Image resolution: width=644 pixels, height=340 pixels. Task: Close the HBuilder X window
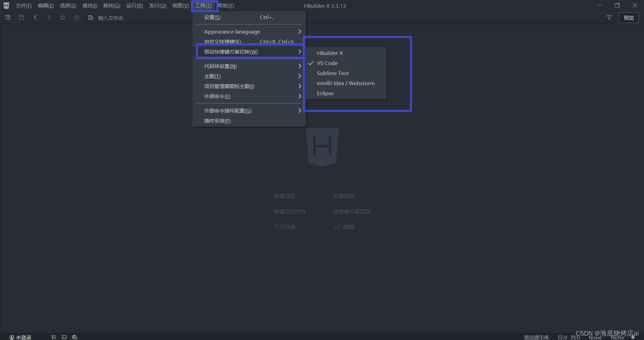pyautogui.click(x=635, y=5)
